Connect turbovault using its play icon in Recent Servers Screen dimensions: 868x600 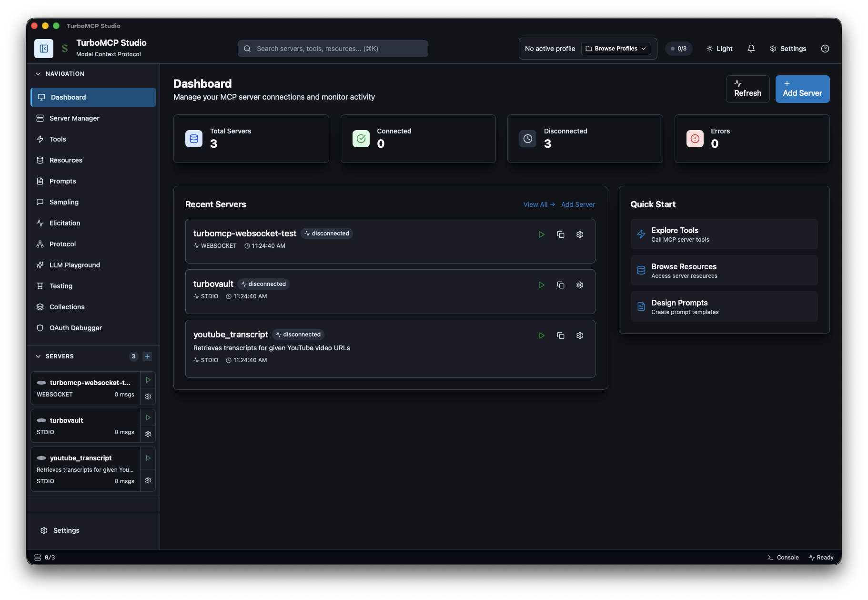[x=542, y=285]
